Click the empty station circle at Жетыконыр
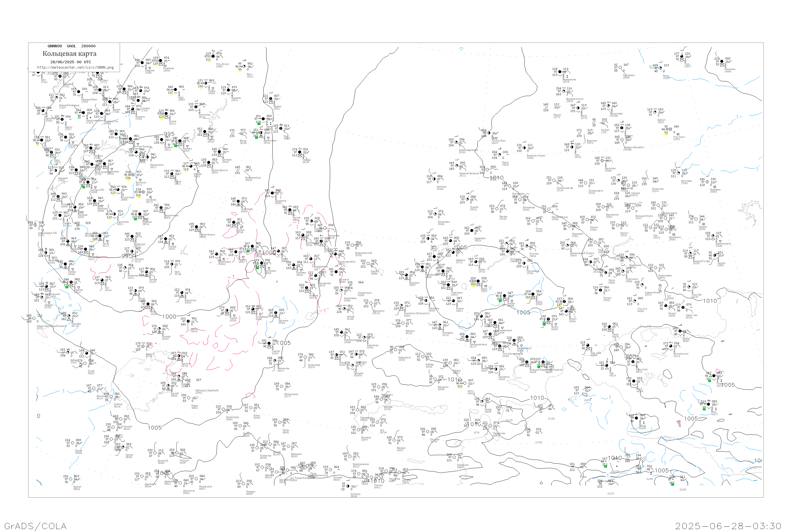The height and width of the screenshot is (532, 798). click(x=282, y=386)
